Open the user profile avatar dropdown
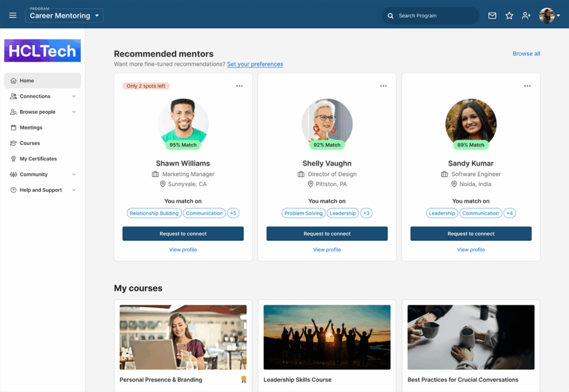569x392 pixels. point(550,16)
